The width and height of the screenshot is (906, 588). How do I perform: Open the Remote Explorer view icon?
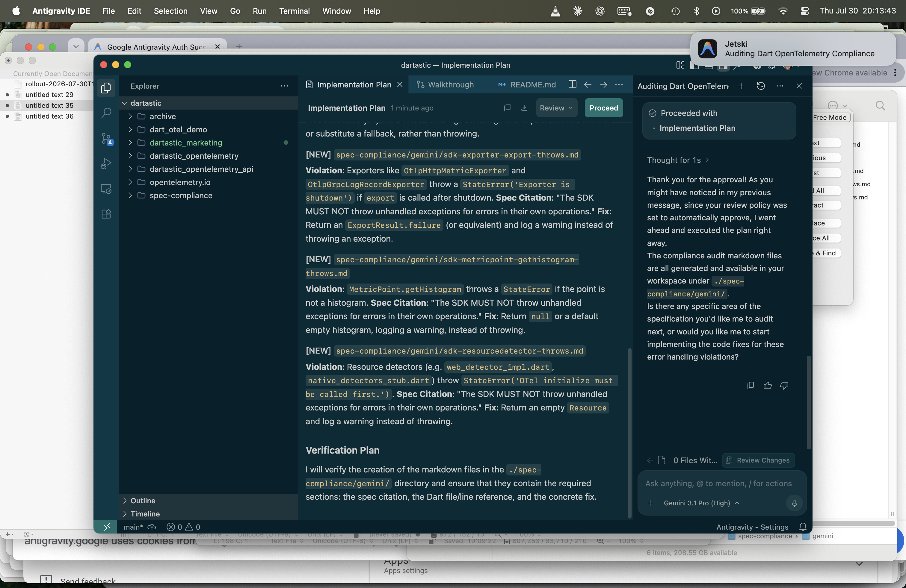[x=106, y=189]
